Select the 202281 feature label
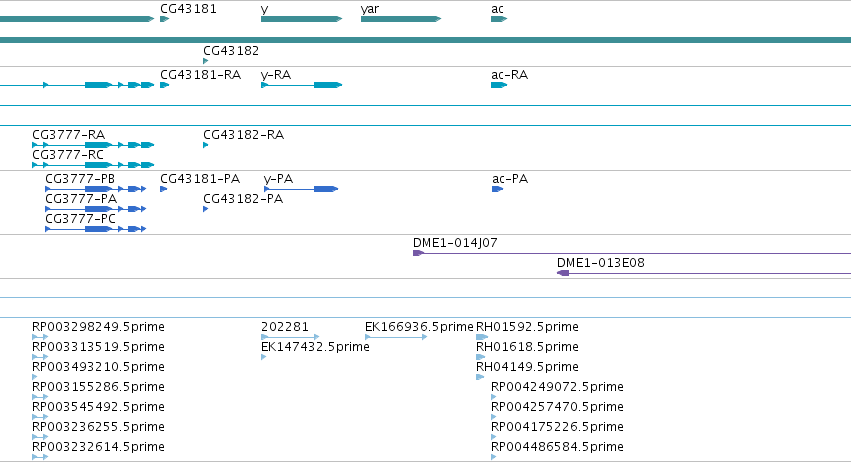Viewport: 851px width, 462px height. click(x=284, y=327)
